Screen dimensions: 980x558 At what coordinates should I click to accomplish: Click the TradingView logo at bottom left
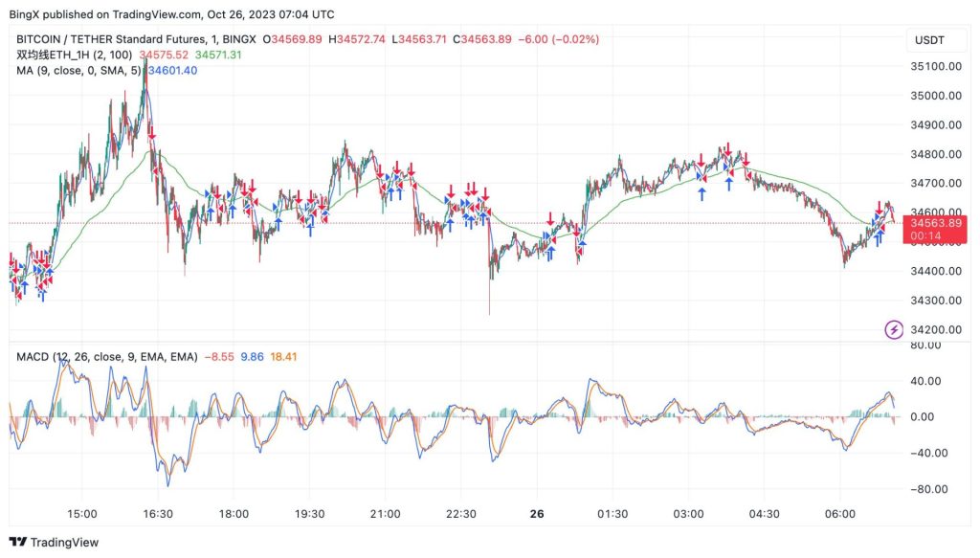pos(54,542)
